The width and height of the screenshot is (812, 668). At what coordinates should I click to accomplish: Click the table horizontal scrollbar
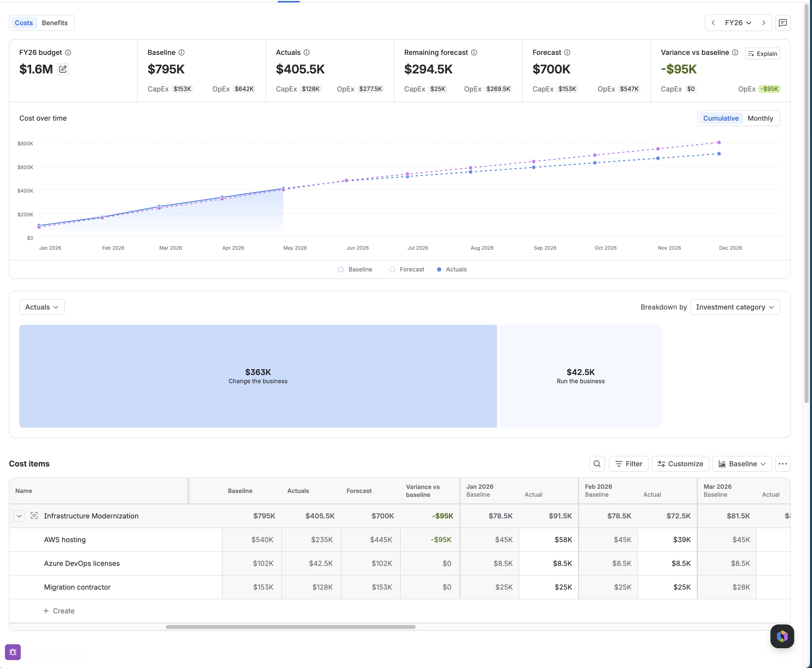(x=291, y=627)
